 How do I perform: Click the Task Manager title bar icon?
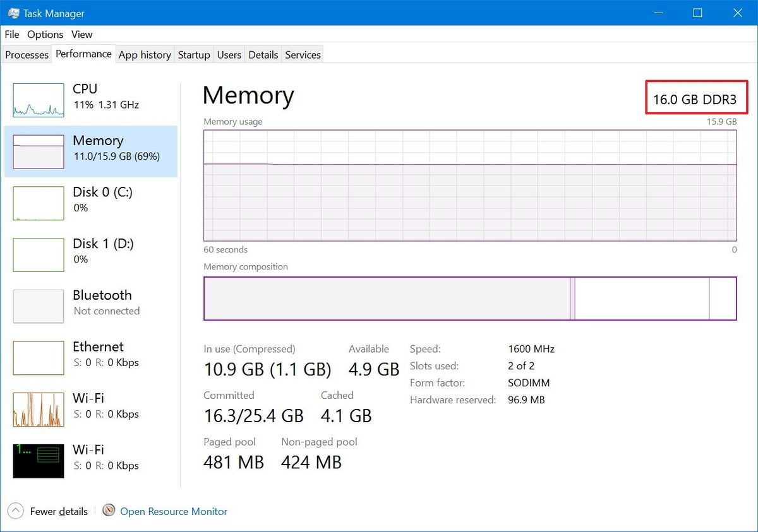coord(14,13)
